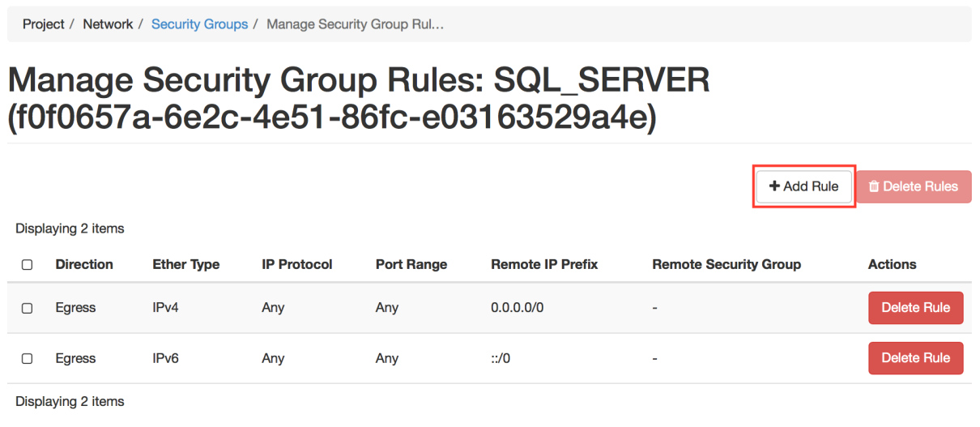The width and height of the screenshot is (980, 427).
Task: Click the trash icon on Delete Rules
Action: pos(874,186)
